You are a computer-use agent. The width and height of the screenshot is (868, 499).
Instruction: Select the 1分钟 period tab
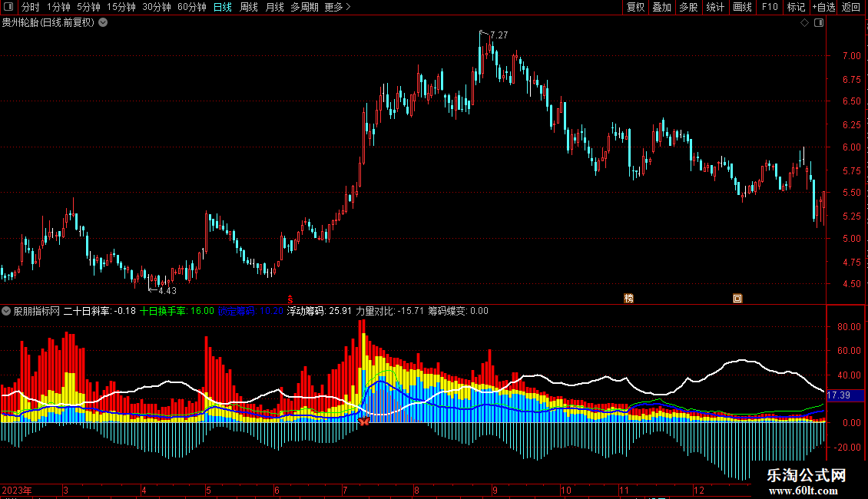58,7
